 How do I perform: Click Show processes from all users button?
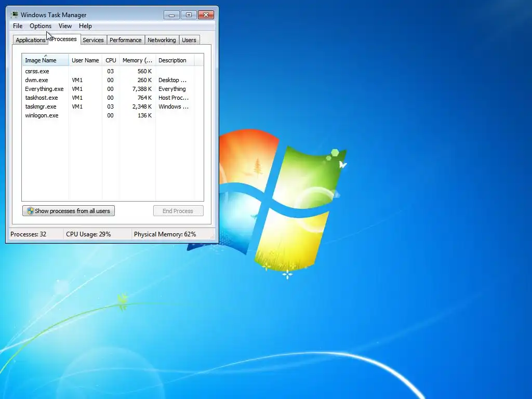pos(69,211)
